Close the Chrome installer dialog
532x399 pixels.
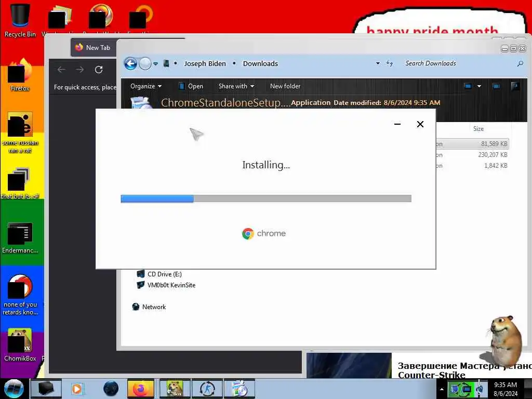420,124
